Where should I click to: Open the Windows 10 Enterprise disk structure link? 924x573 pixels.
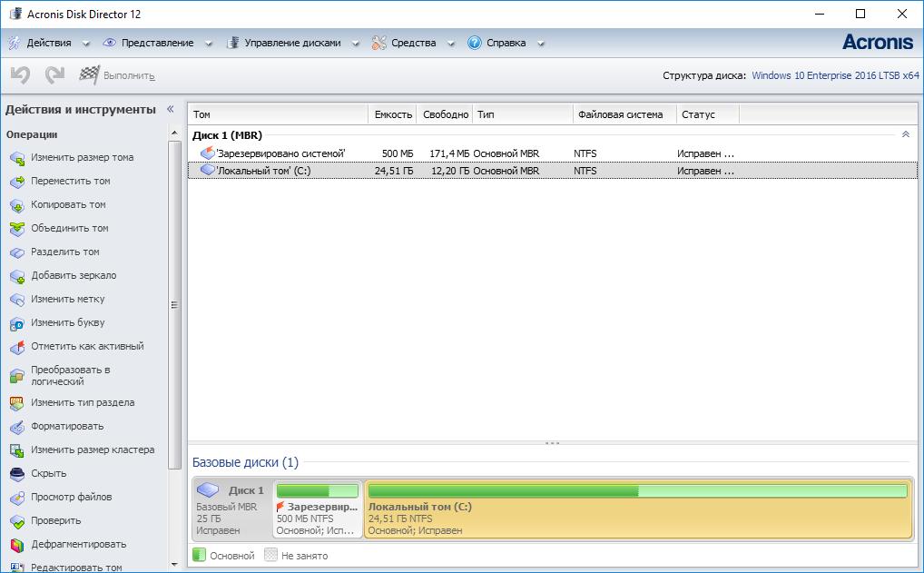tap(835, 76)
